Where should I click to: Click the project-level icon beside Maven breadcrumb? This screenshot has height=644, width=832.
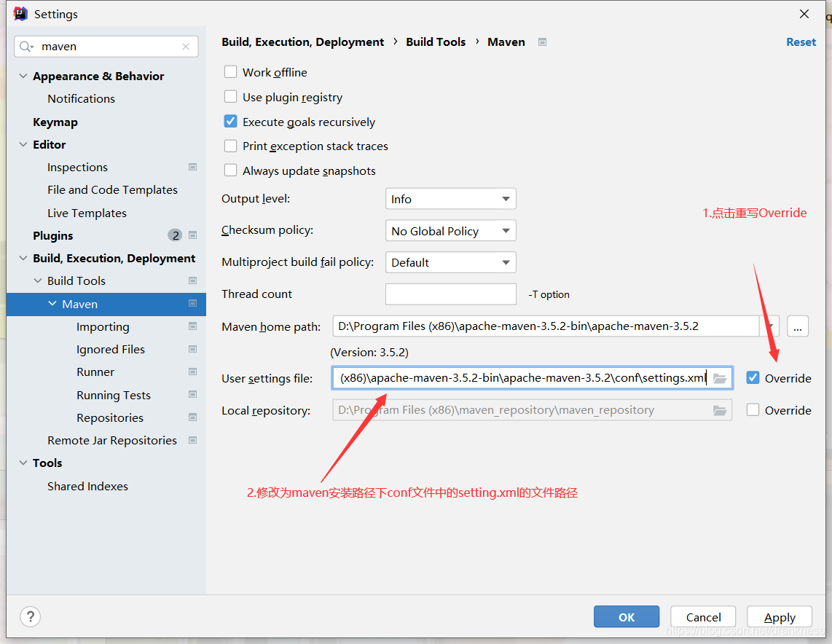542,42
